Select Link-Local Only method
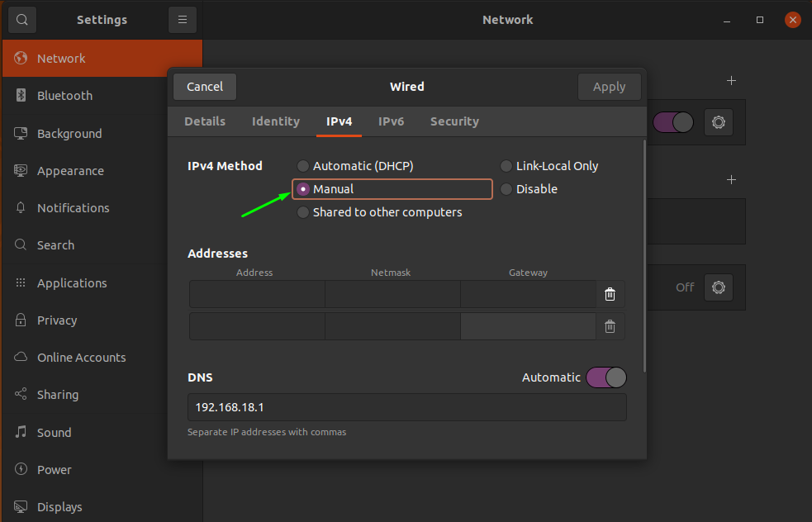Viewport: 812px width, 522px height. coord(549,166)
